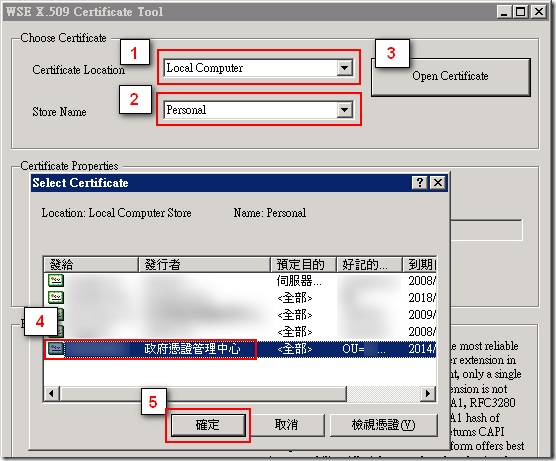This screenshot has height=461, width=556.
Task: Maximize the WSE X.509 Certificate Tool window
Action: (521, 12)
